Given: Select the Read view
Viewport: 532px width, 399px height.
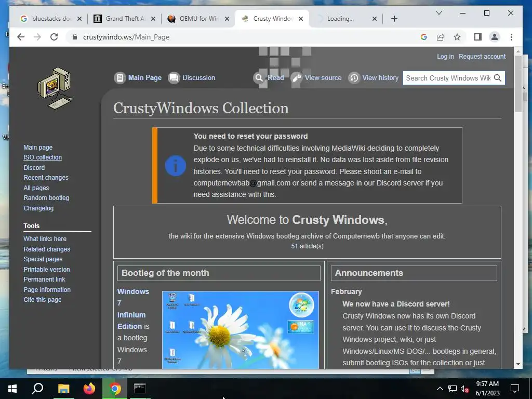Looking at the screenshot, I should pyautogui.click(x=269, y=78).
